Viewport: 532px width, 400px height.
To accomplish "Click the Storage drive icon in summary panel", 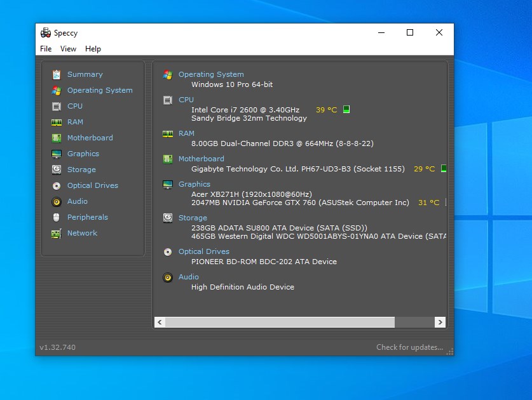I will pos(168,218).
